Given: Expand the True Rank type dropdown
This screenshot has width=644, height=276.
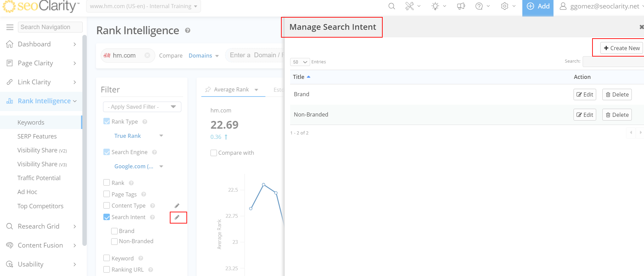Looking at the screenshot, I should pos(139,136).
